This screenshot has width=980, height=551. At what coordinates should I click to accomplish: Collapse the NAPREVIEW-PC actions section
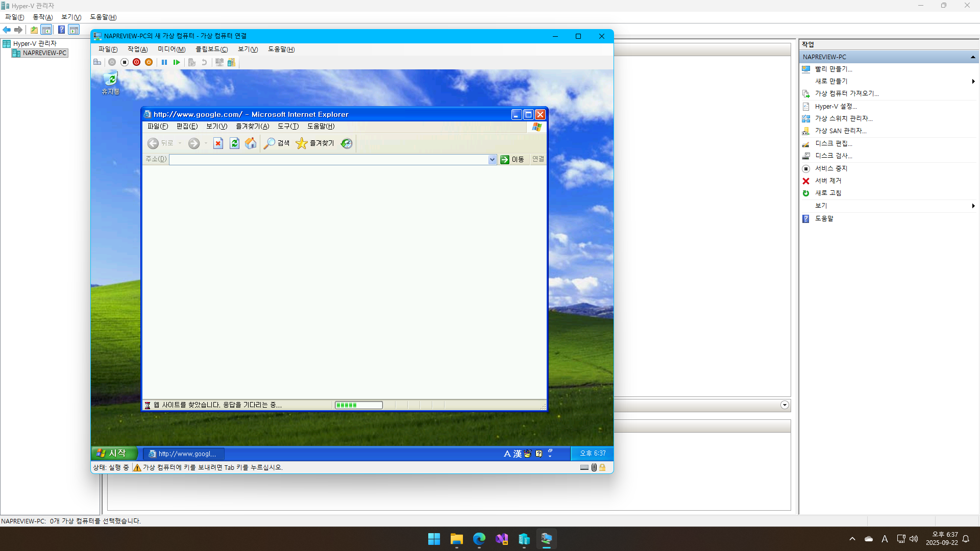tap(973, 57)
